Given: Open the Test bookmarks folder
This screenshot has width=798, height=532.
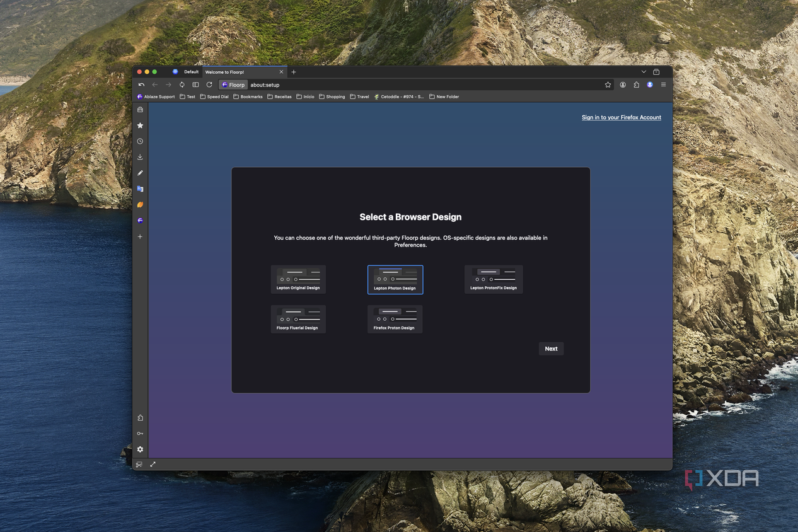Looking at the screenshot, I should click(187, 96).
